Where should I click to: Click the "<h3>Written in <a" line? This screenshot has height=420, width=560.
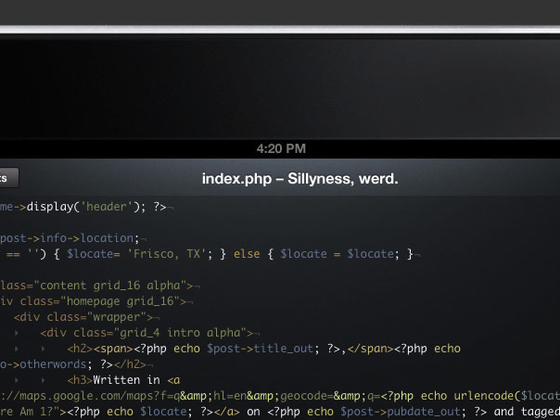click(x=124, y=380)
